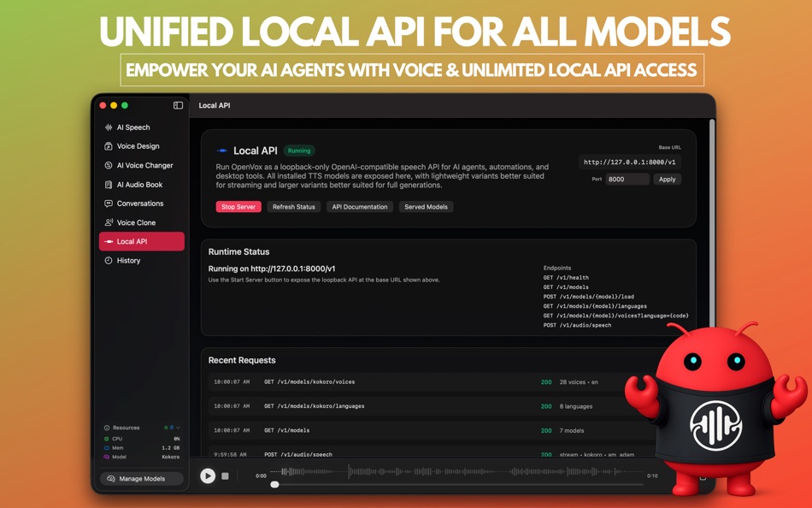Switch to Voice Clone section
Viewport: 812px width, 508px height.
[141, 222]
